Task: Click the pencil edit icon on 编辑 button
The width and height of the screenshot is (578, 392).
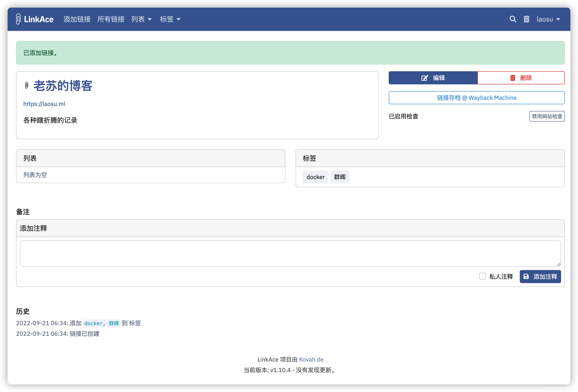Action: click(x=425, y=78)
